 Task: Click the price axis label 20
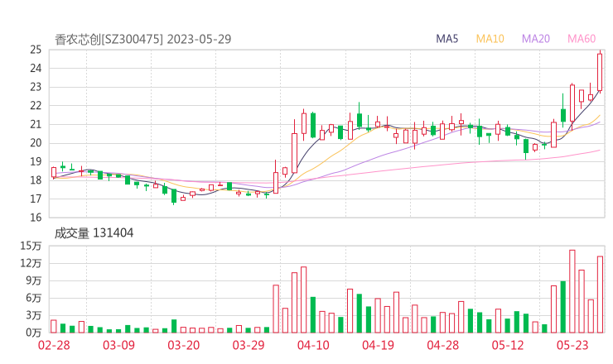(x=36, y=143)
